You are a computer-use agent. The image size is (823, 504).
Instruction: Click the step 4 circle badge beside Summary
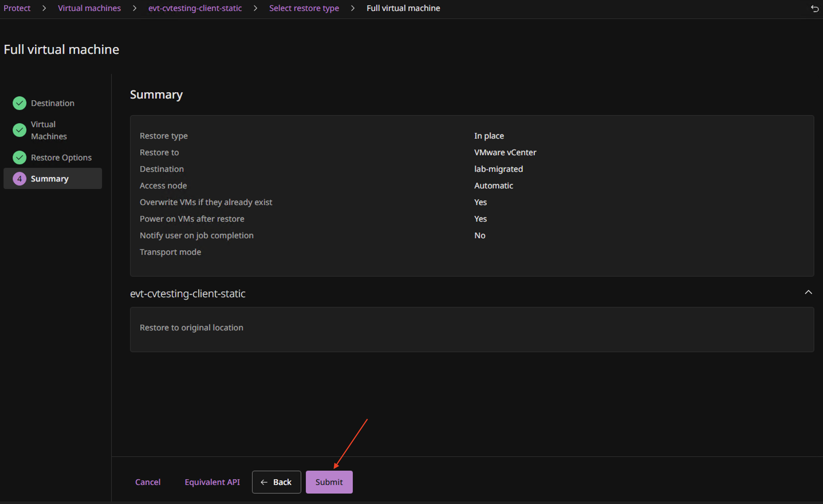(19, 179)
